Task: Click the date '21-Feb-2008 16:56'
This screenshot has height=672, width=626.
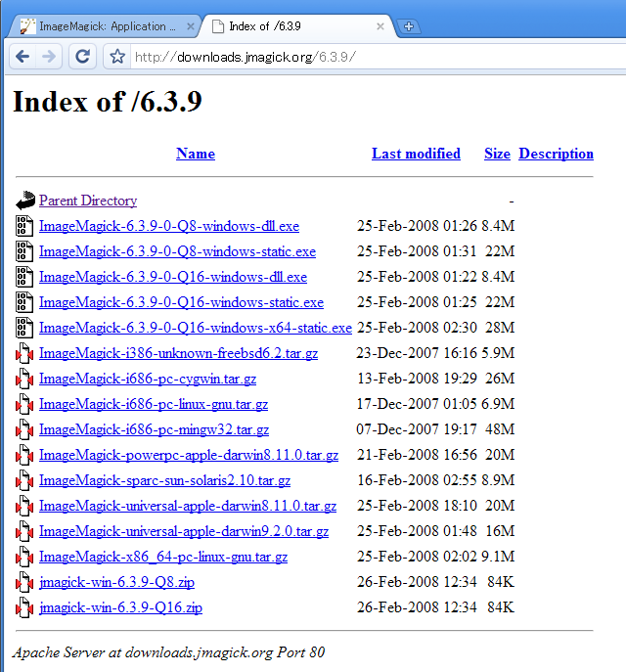Action: [417, 455]
